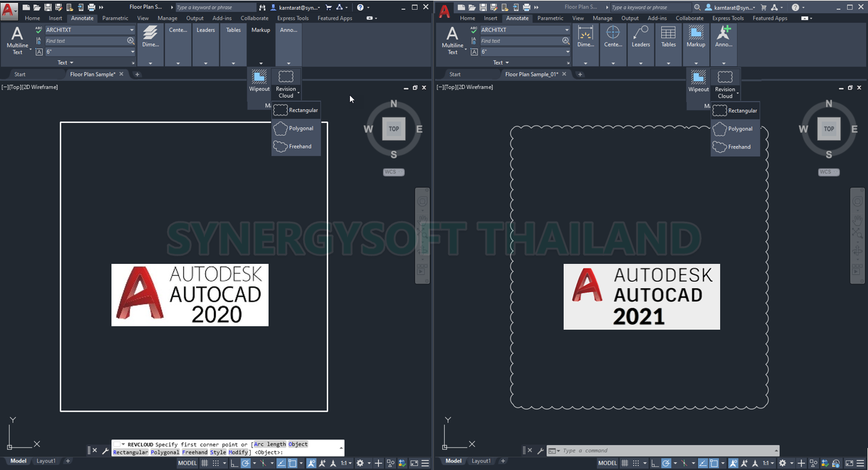868x470 pixels.
Task: Select the Wipeout tool in the Markup panel
Action: click(x=259, y=81)
